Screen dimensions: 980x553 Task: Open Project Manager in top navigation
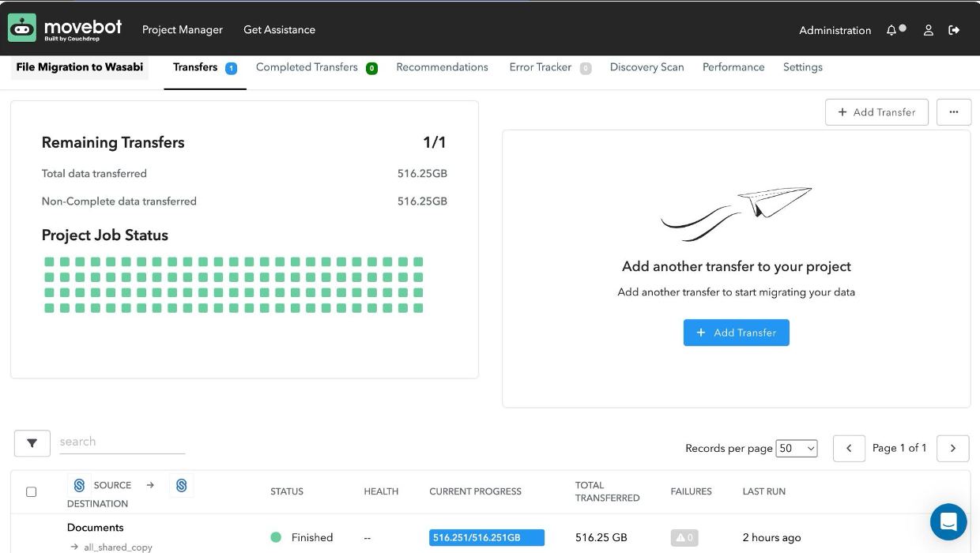[x=183, y=30]
